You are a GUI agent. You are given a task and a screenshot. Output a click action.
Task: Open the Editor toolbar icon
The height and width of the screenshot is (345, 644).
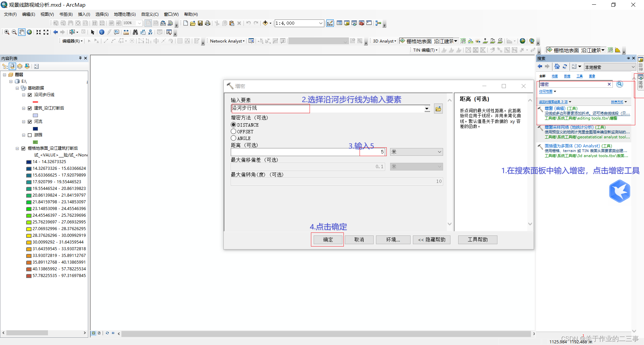click(x=330, y=23)
